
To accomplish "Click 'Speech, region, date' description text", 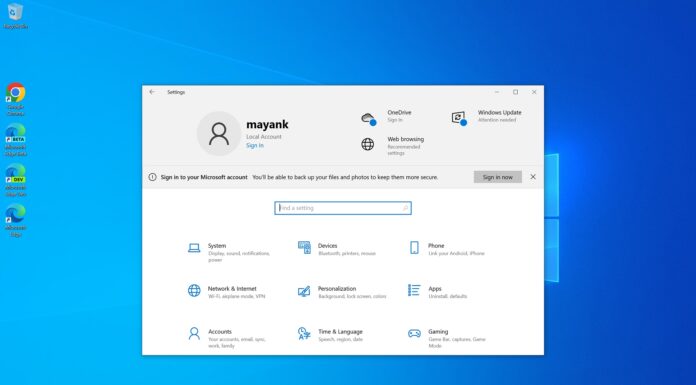I will pos(340,339).
